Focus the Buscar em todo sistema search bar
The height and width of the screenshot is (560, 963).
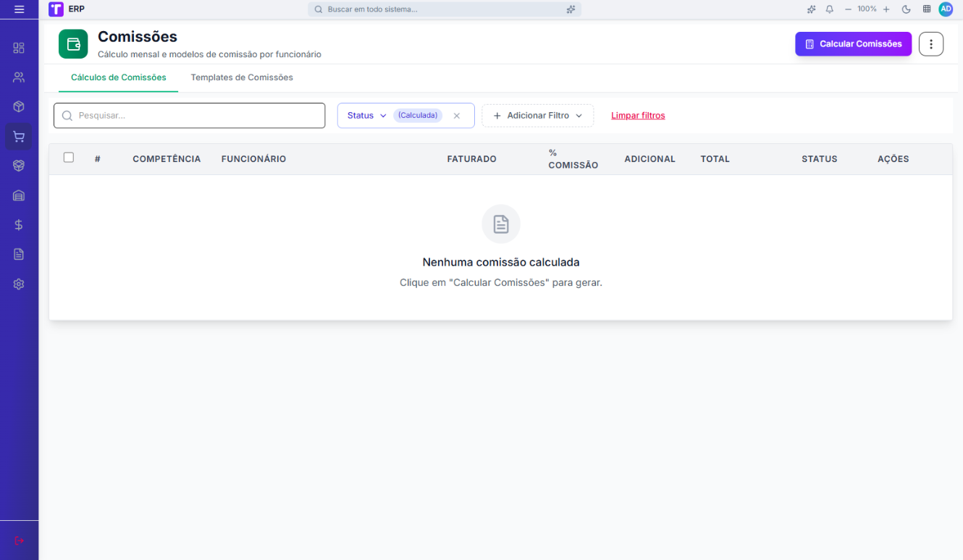point(445,9)
